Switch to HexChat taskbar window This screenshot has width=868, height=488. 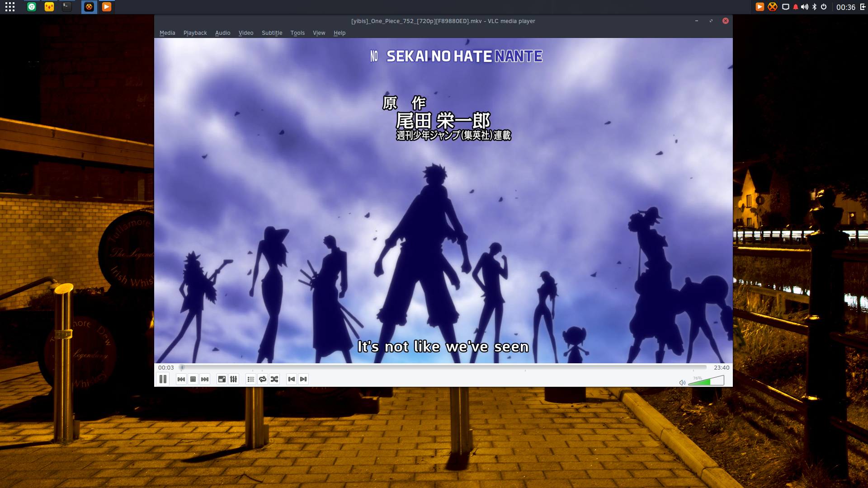click(x=89, y=7)
